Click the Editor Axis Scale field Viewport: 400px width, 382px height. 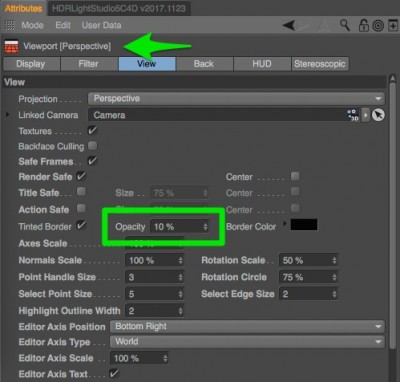click(x=139, y=358)
